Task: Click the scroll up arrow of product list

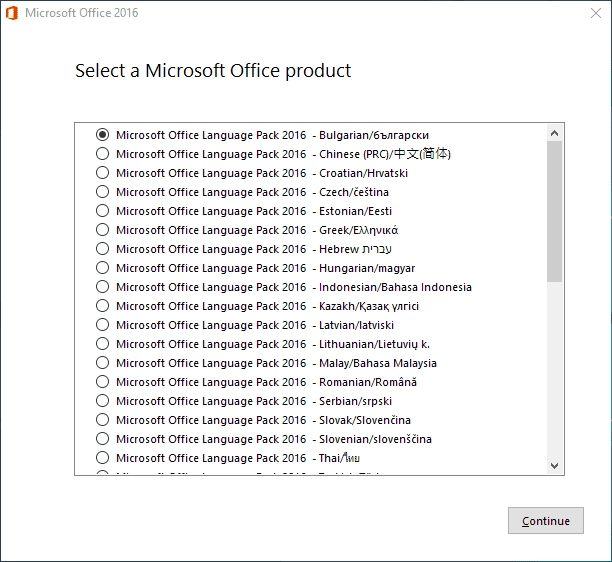Action: [x=554, y=133]
